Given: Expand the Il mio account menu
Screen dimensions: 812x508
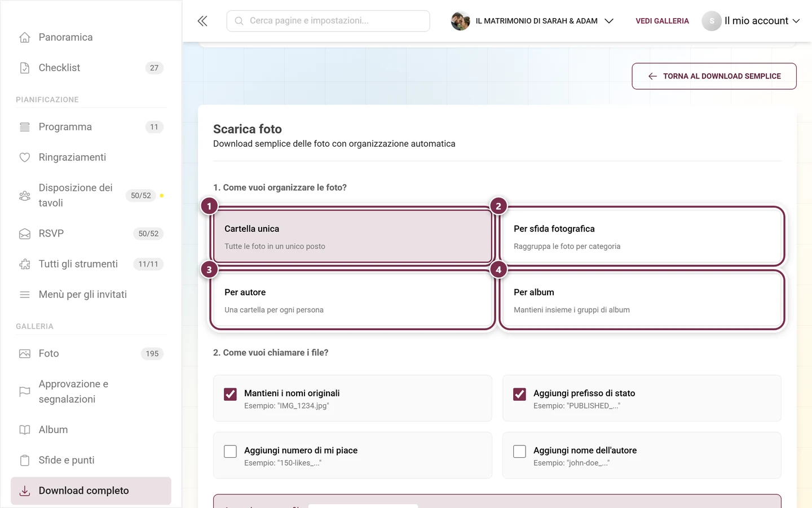Looking at the screenshot, I should click(x=751, y=21).
